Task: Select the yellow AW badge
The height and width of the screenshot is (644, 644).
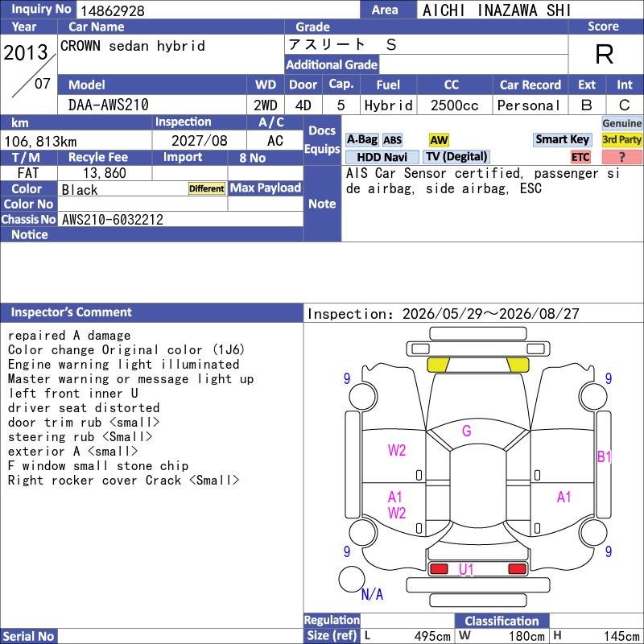Action: coord(439,140)
